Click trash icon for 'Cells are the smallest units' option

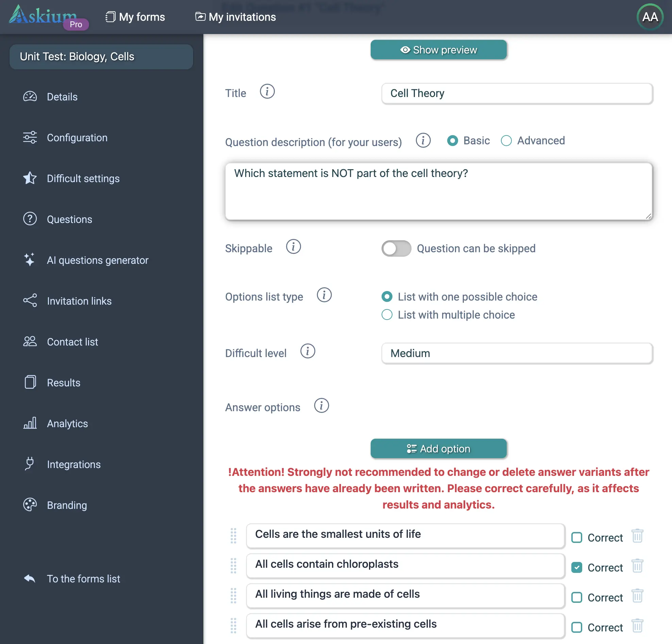click(637, 536)
